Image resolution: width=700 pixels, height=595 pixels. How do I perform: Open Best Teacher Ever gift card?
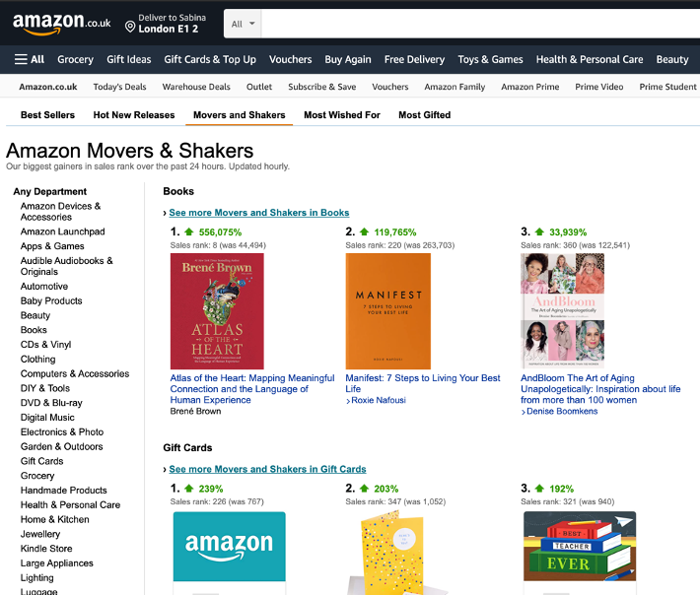[580, 547]
